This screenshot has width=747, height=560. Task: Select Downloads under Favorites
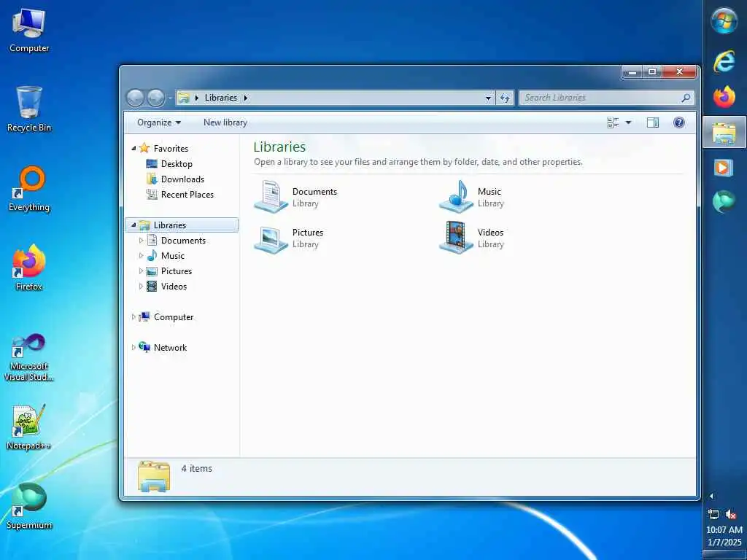[x=182, y=179]
